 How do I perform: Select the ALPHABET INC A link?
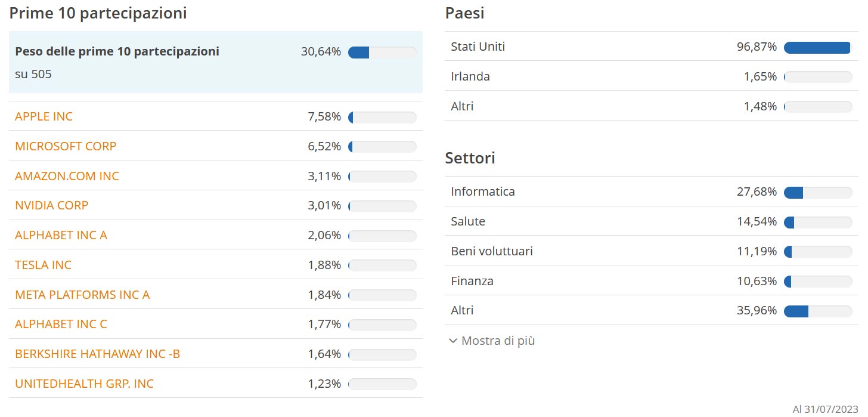pyautogui.click(x=61, y=235)
